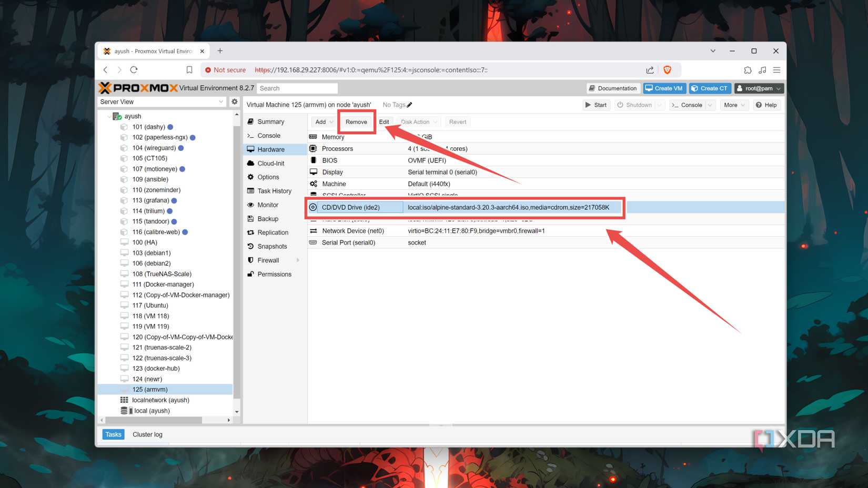Expand Shutdown options arrow
This screenshot has width=868, height=488.
click(x=659, y=105)
